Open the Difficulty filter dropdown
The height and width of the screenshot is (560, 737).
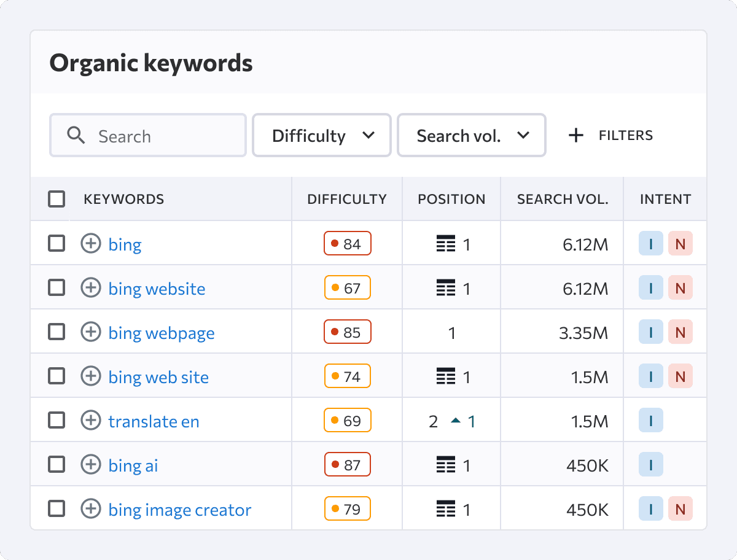point(322,135)
